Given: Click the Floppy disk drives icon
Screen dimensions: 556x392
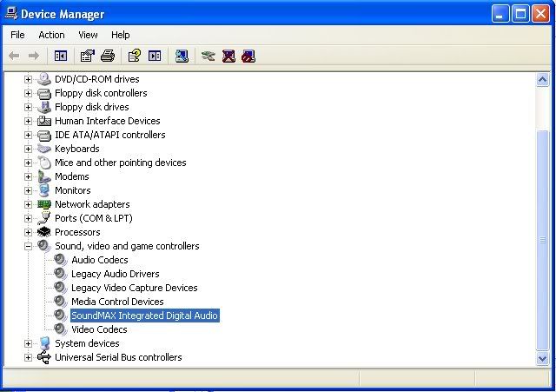Looking at the screenshot, I should [x=44, y=107].
